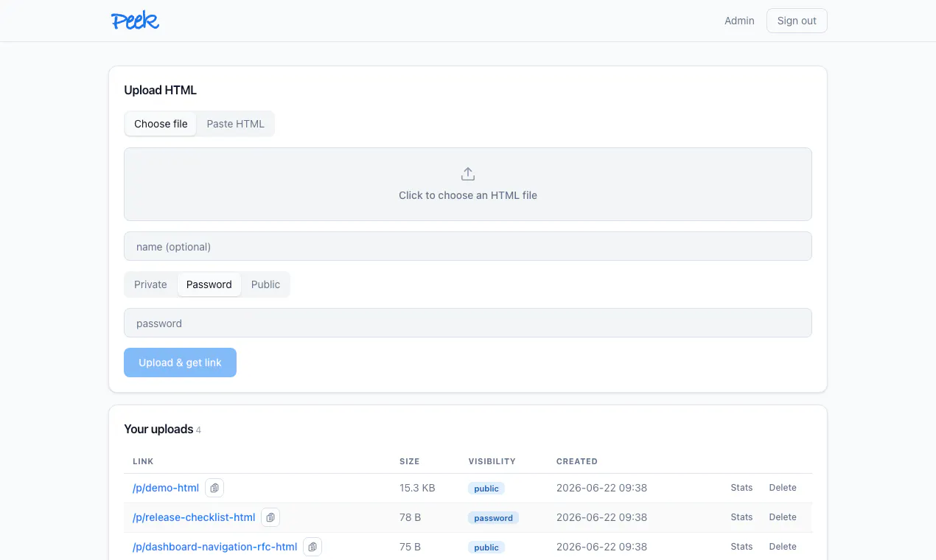
Task: Switch to the Paste HTML tab
Action: tap(235, 124)
